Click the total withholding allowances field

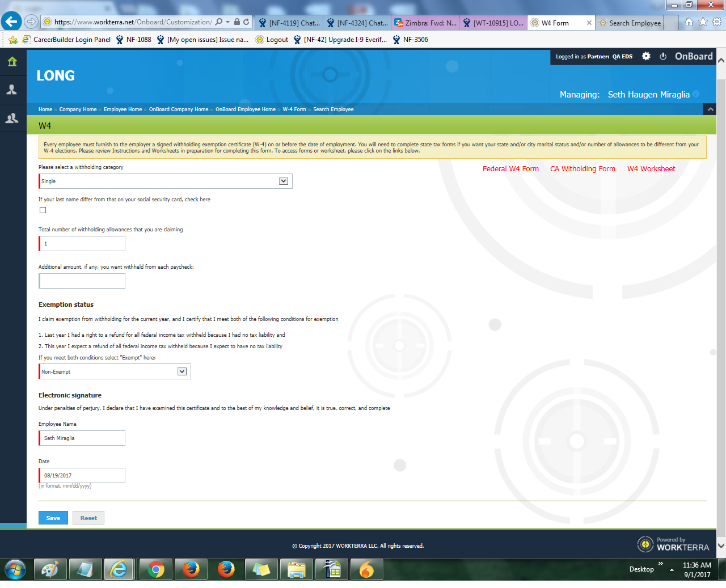pos(82,244)
